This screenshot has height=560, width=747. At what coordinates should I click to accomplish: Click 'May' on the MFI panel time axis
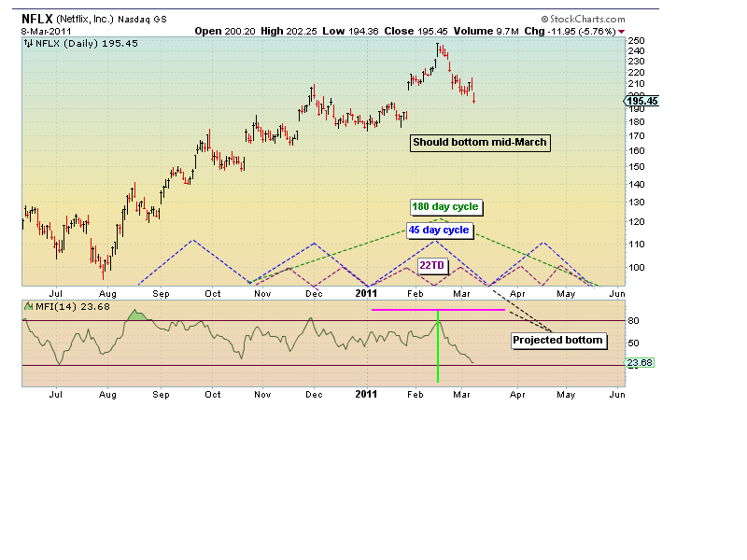click(x=566, y=395)
